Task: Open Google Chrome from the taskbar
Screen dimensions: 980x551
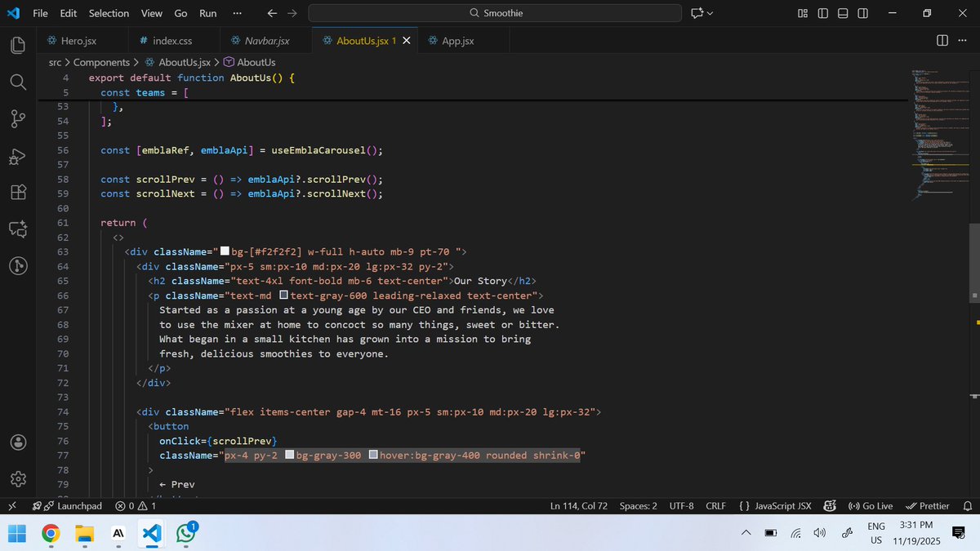Action: click(51, 534)
